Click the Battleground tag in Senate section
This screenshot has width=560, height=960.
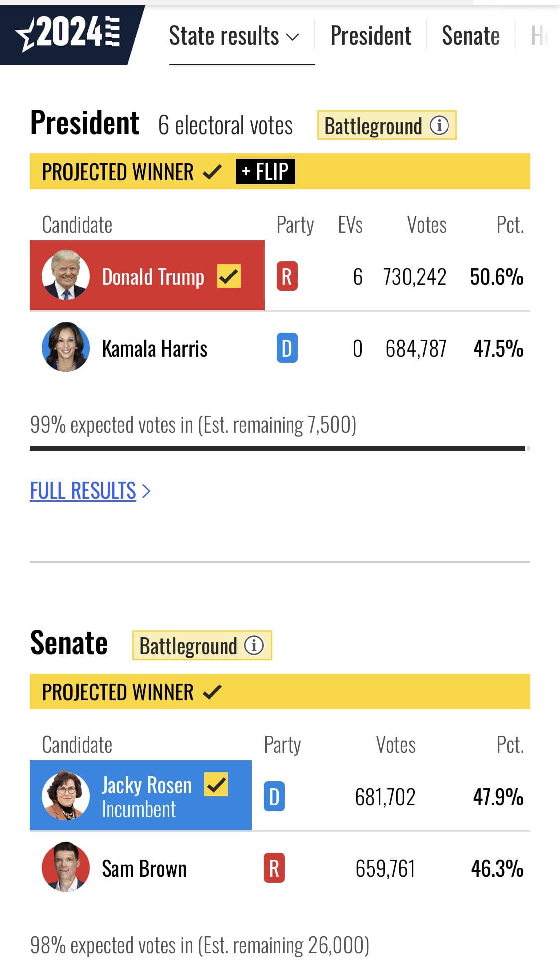coord(188,646)
